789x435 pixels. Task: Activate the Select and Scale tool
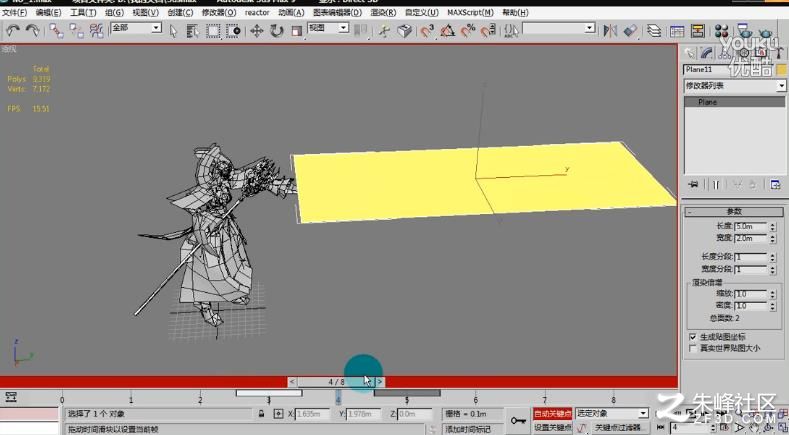point(297,31)
